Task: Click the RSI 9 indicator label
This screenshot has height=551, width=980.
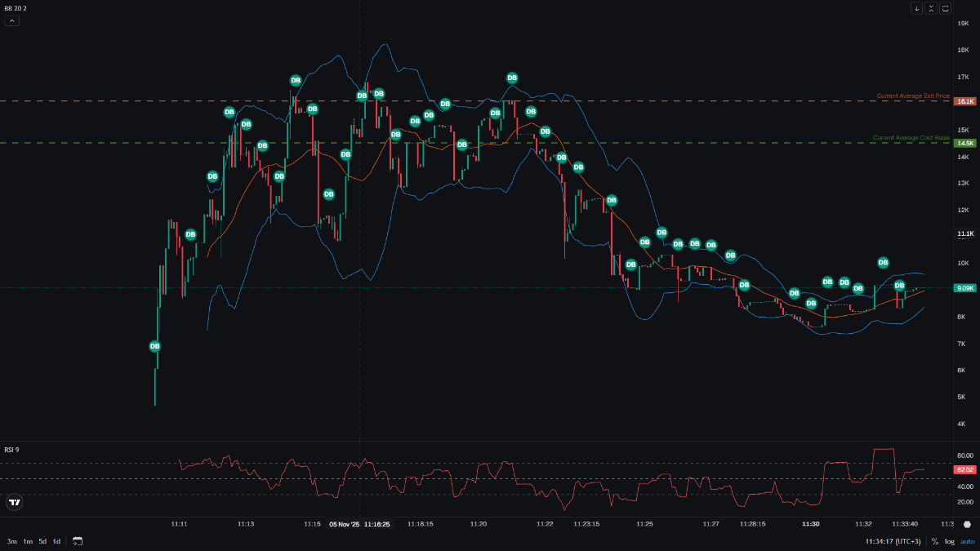Action: point(11,450)
